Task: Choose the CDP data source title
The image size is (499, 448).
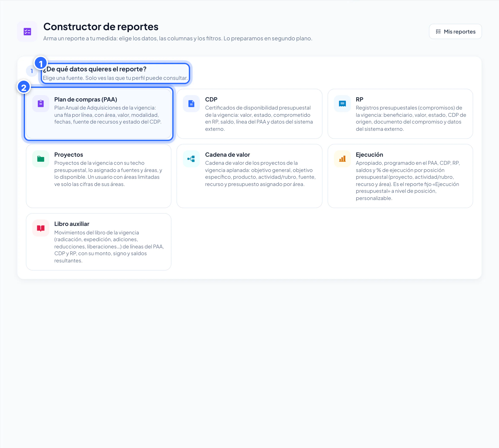Action: click(x=211, y=99)
